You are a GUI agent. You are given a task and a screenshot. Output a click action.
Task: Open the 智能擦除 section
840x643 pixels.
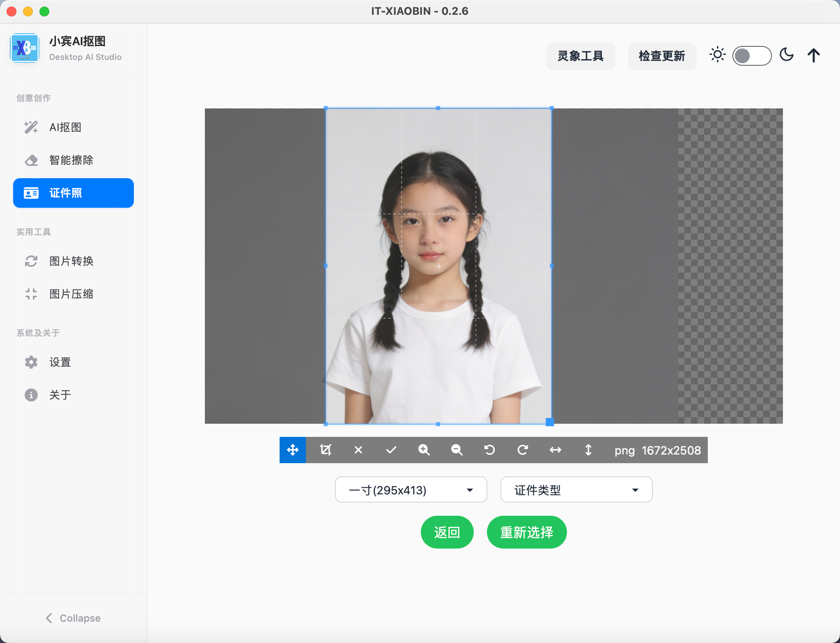click(x=73, y=160)
